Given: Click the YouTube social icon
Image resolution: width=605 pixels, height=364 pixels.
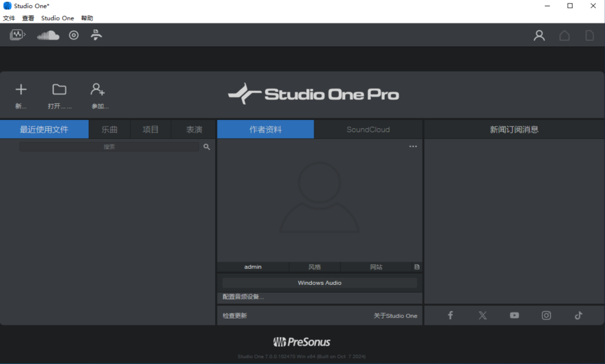Looking at the screenshot, I should coord(514,315).
